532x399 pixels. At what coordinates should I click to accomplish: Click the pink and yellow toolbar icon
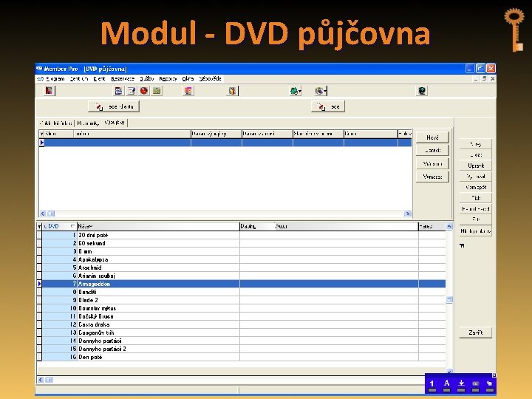click(188, 91)
